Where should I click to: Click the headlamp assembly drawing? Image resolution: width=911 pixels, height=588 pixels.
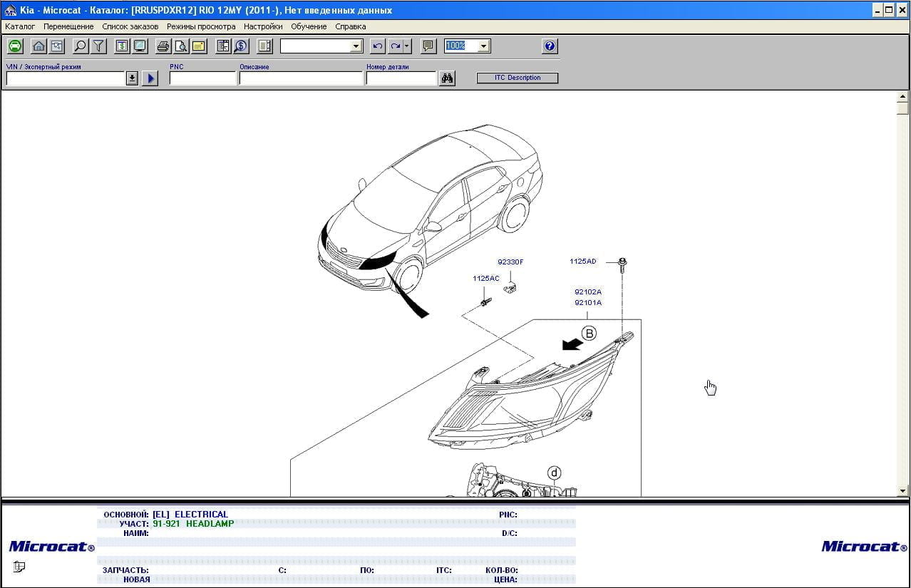click(530, 392)
